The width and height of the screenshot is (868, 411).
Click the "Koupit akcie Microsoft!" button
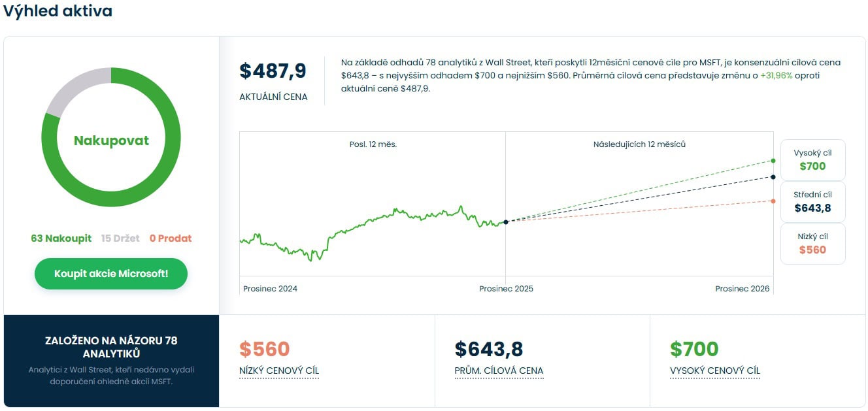[x=111, y=274]
